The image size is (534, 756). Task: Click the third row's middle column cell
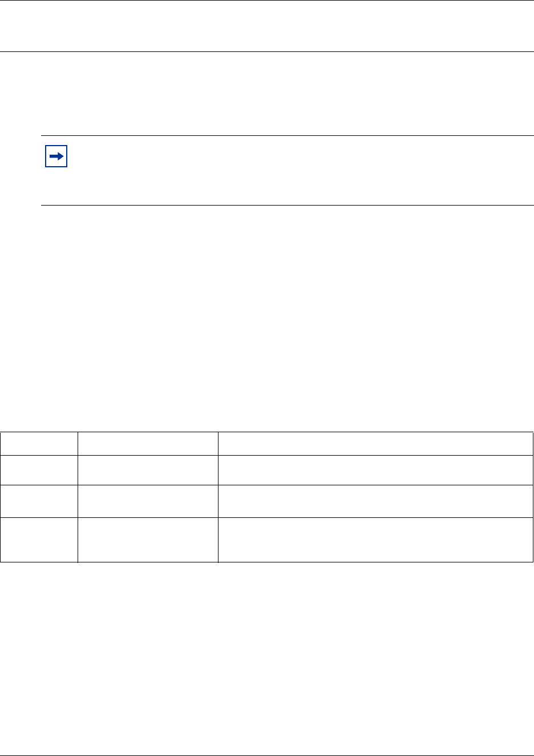click(x=148, y=501)
